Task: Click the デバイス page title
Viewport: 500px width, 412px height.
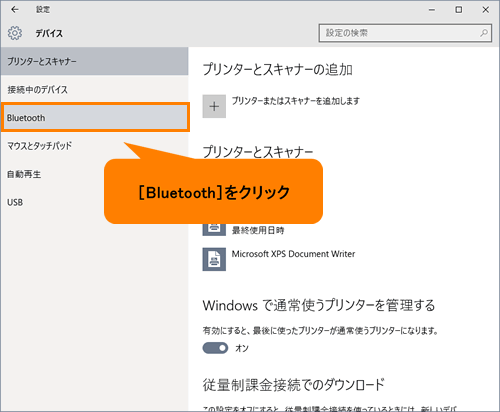Action: pyautogui.click(x=49, y=33)
